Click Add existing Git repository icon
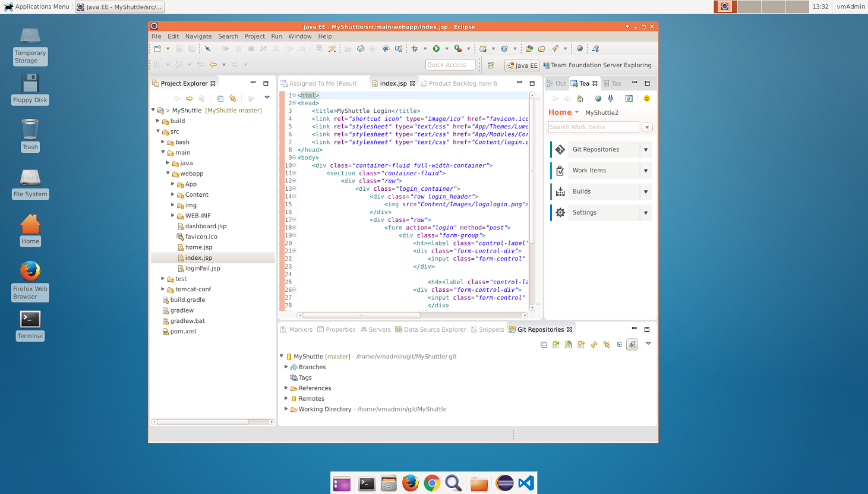Screen dimensions: 868x494 tap(556, 345)
